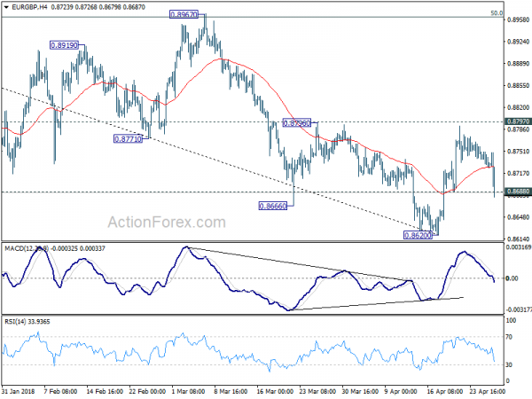Click the 1 Mar 08:00 time label
This screenshot has height=399, width=532.
coord(188,391)
